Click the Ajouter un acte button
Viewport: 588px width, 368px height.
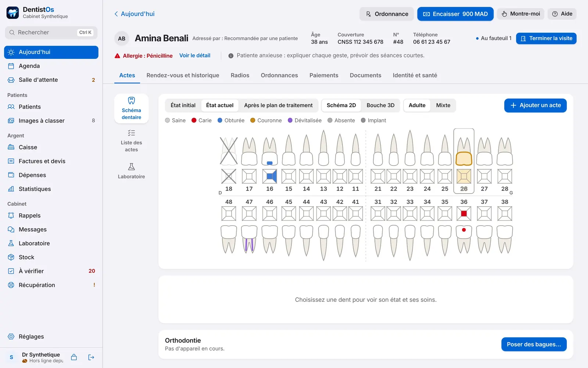click(x=535, y=105)
